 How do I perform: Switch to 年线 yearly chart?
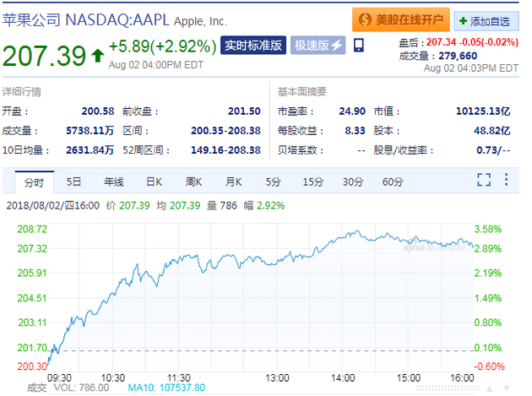[x=114, y=182]
